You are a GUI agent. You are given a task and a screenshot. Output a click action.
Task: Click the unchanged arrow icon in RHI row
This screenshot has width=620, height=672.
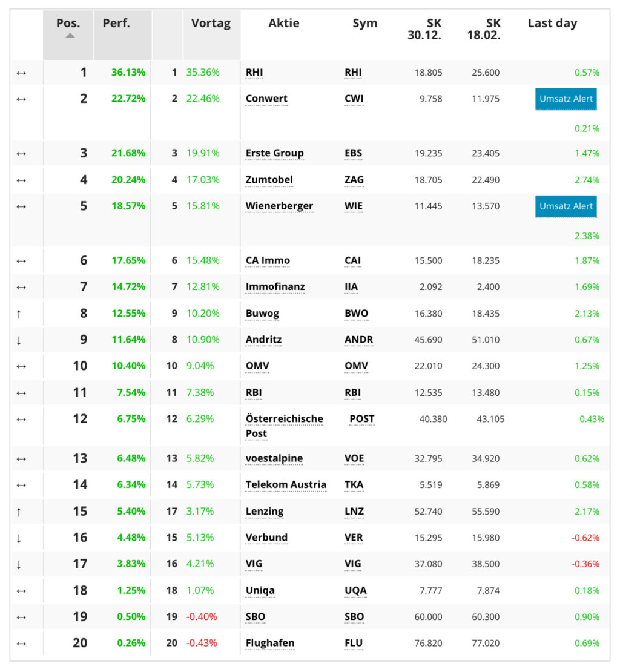coord(21,73)
